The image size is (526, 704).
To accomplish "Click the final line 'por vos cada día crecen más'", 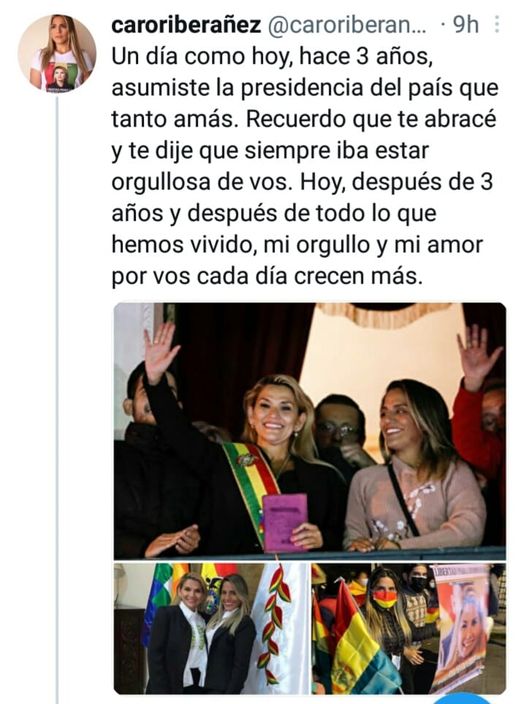I will pyautogui.click(x=267, y=276).
